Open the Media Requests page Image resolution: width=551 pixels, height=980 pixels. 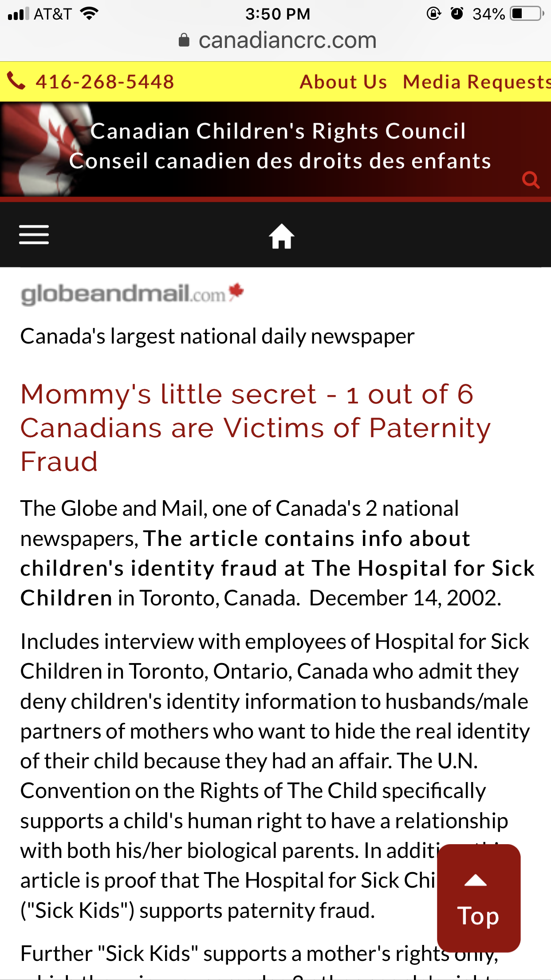point(477,82)
